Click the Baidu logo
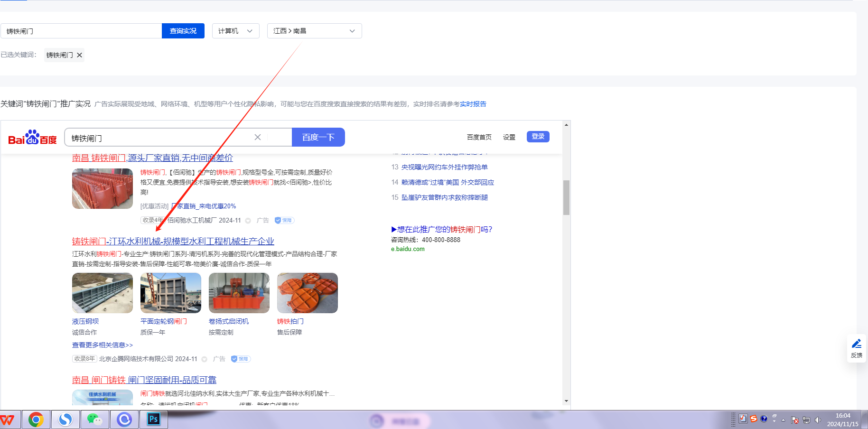Image resolution: width=868 pixels, height=429 pixels. click(33, 138)
